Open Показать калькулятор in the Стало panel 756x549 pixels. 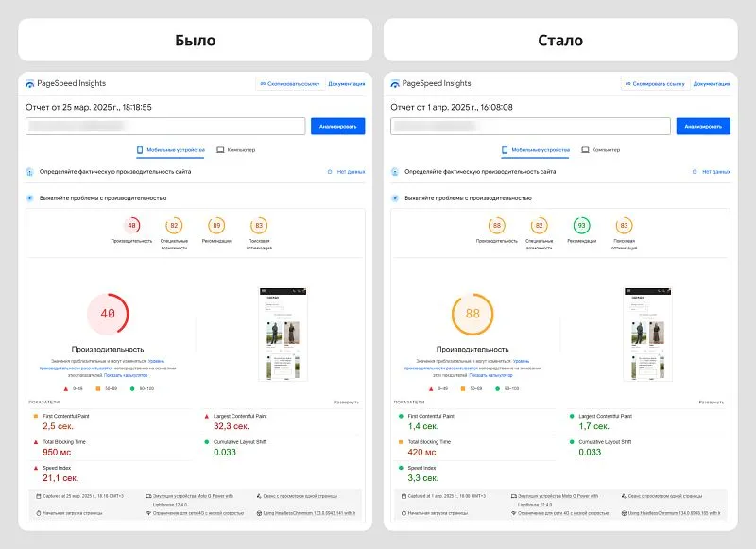coord(490,375)
